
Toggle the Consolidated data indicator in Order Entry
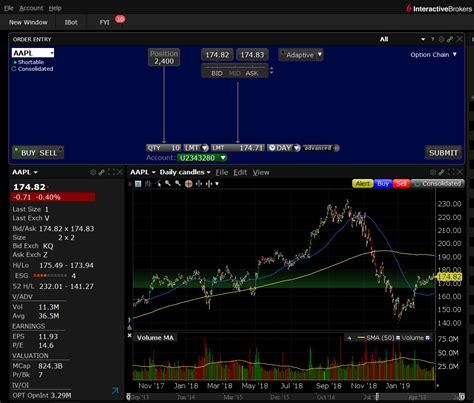(32, 69)
